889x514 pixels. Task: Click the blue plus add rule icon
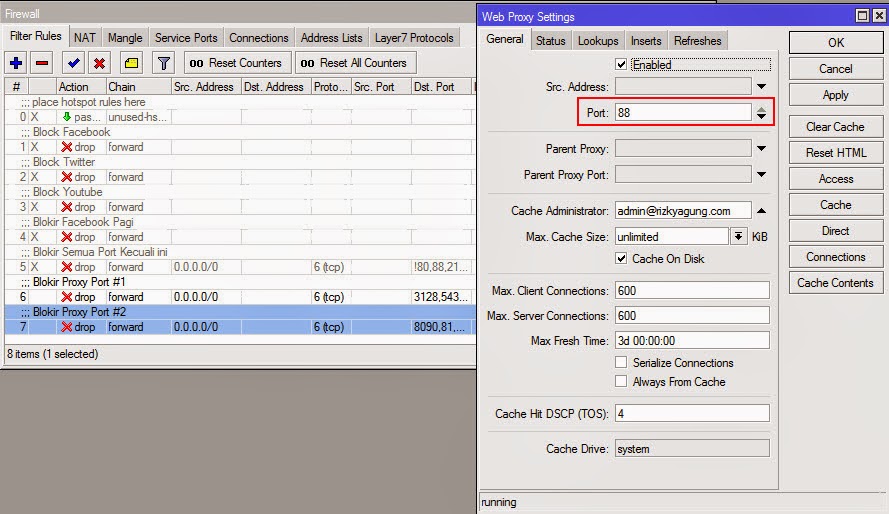click(x=15, y=63)
